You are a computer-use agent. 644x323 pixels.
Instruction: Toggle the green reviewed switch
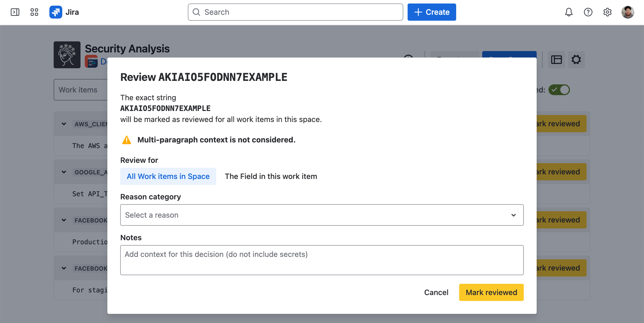559,90
